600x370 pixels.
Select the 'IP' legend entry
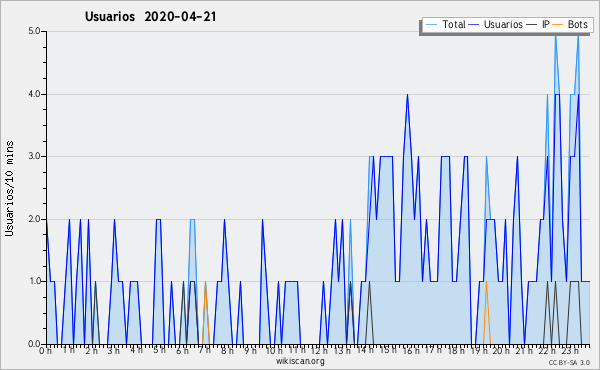(538, 24)
